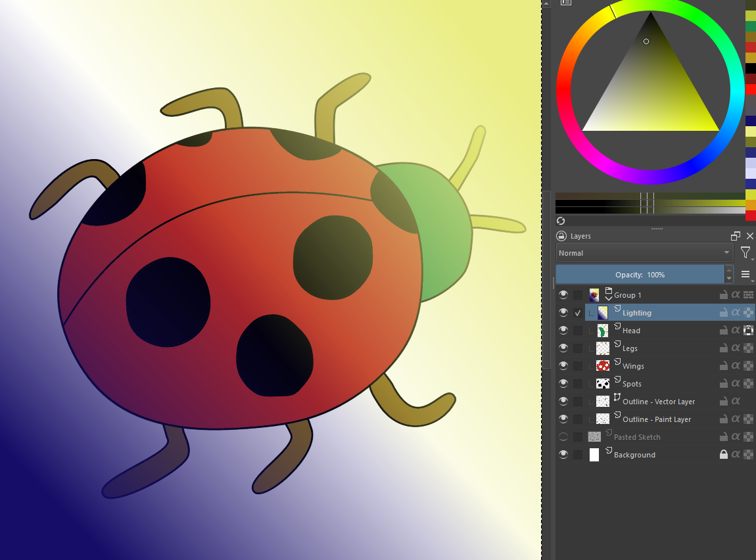Viewport: 756px width, 560px height.
Task: Toggle inherit alpha on the Wings layer
Action: pos(736,366)
